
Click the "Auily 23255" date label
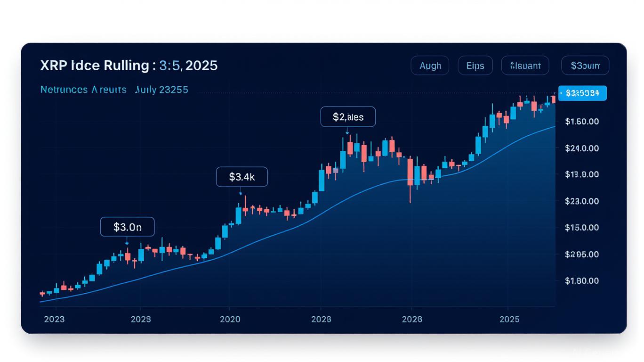pyautogui.click(x=161, y=89)
